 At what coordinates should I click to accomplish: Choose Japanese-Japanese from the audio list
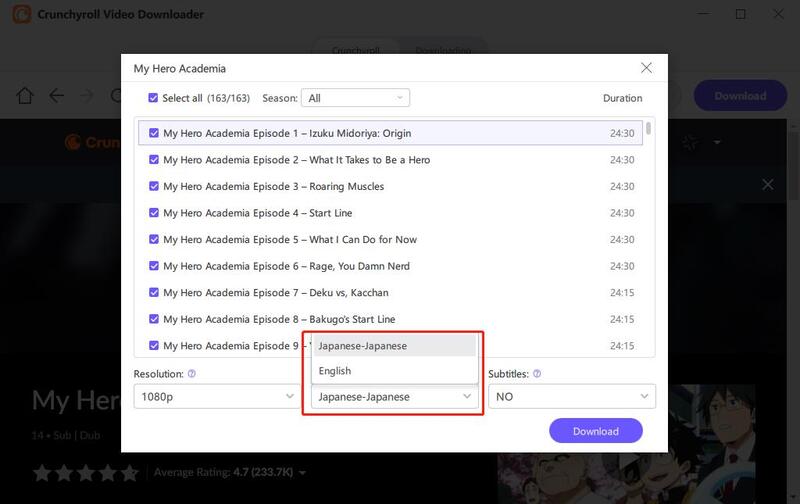[394, 346]
